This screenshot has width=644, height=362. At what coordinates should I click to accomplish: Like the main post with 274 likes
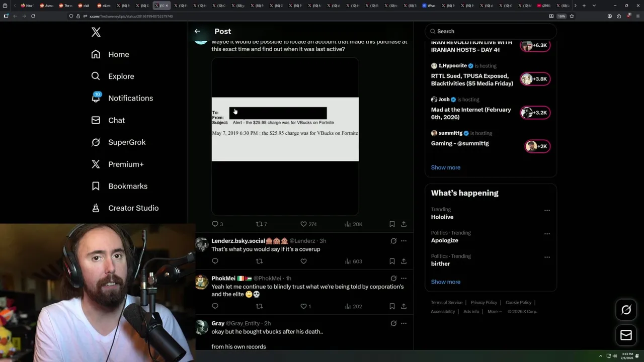click(x=308, y=224)
